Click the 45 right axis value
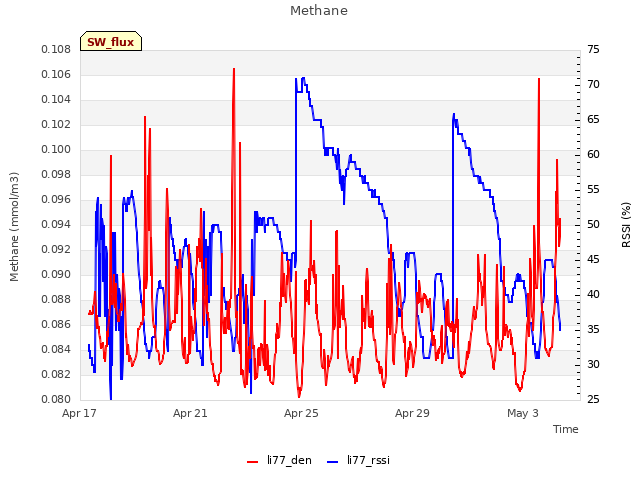Viewport: 640px width, 480px height. point(593,260)
